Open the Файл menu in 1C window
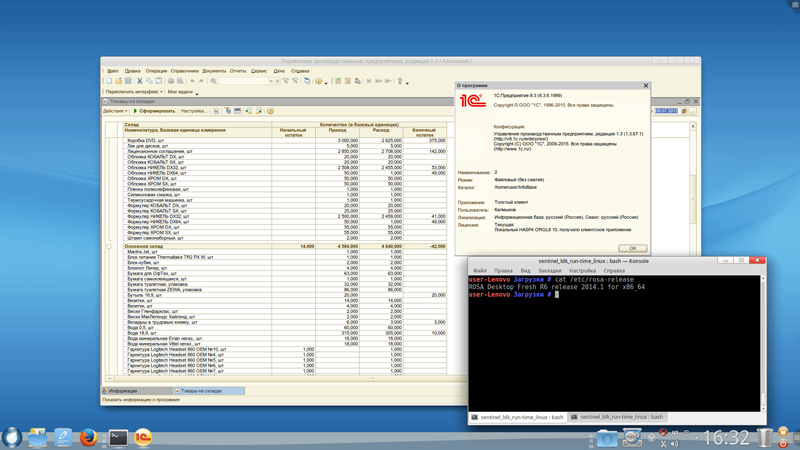Viewport: 800px width, 450px height. [x=113, y=71]
